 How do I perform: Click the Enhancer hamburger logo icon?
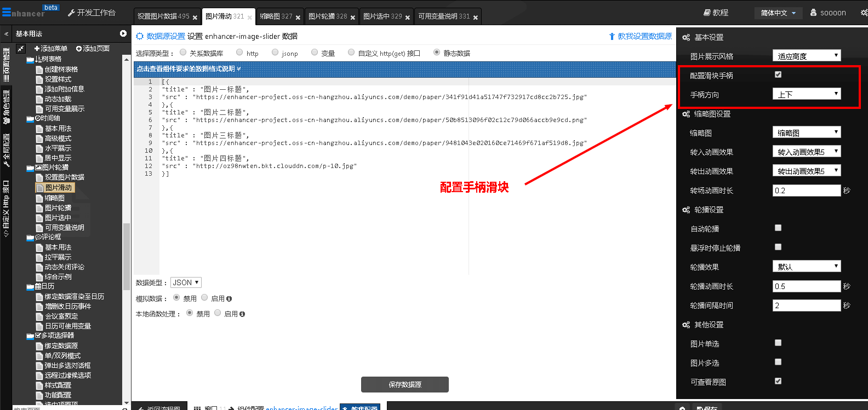[6, 12]
